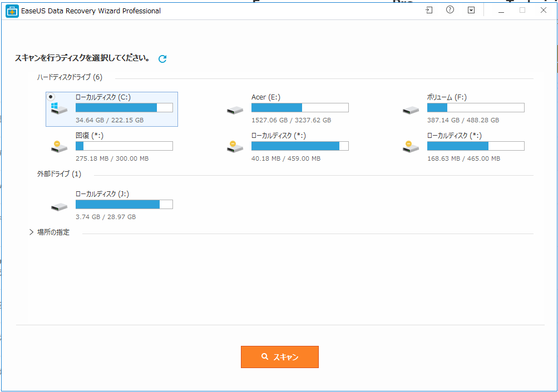Click the Windows drive icon for C:
This screenshot has height=392, width=558.
(59, 109)
